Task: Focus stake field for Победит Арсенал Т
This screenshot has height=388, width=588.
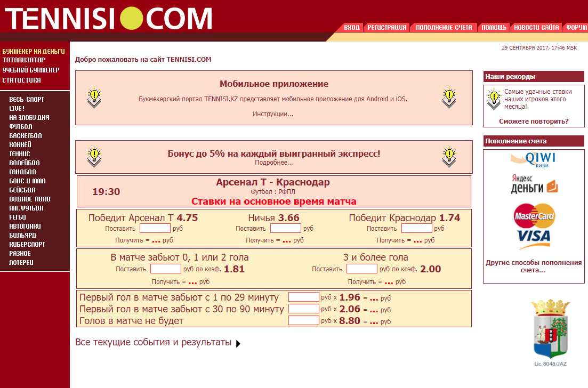Action: point(155,228)
